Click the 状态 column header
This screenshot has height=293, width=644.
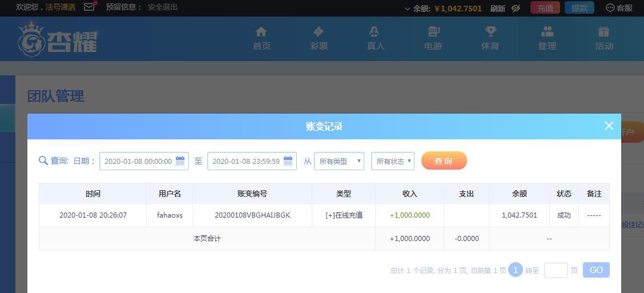point(564,194)
